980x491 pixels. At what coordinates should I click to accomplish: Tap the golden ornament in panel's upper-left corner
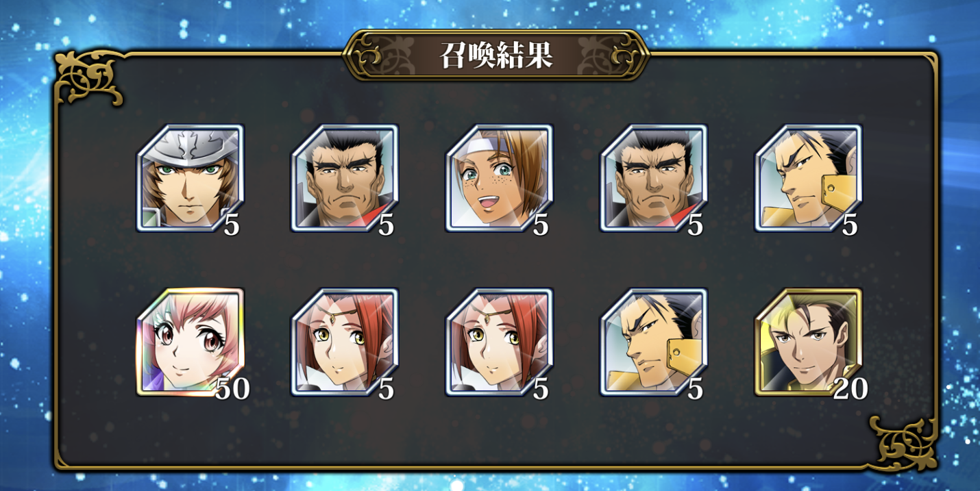click(88, 77)
